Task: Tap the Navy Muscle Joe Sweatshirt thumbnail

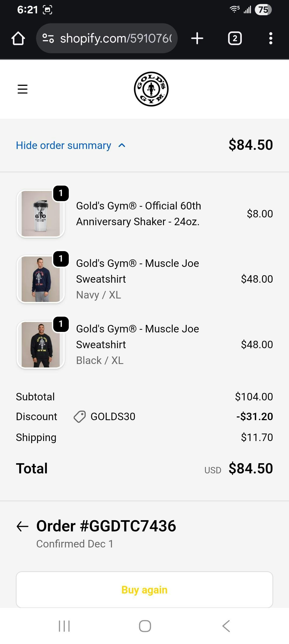Action: (x=41, y=279)
